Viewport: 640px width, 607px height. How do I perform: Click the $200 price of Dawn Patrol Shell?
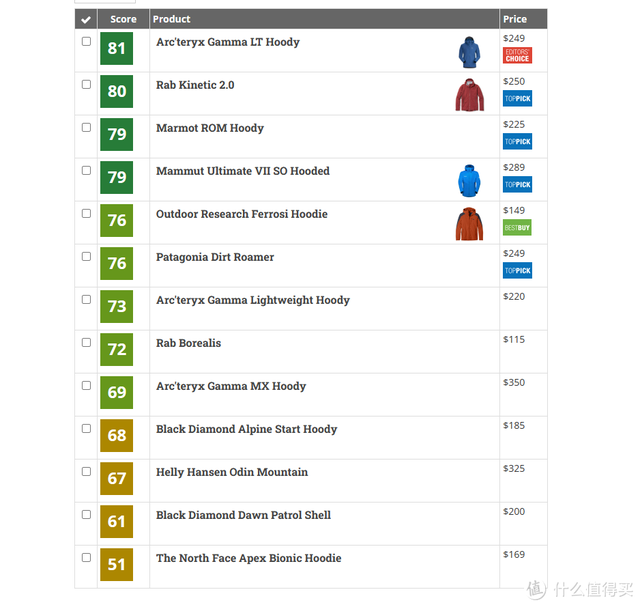click(514, 511)
